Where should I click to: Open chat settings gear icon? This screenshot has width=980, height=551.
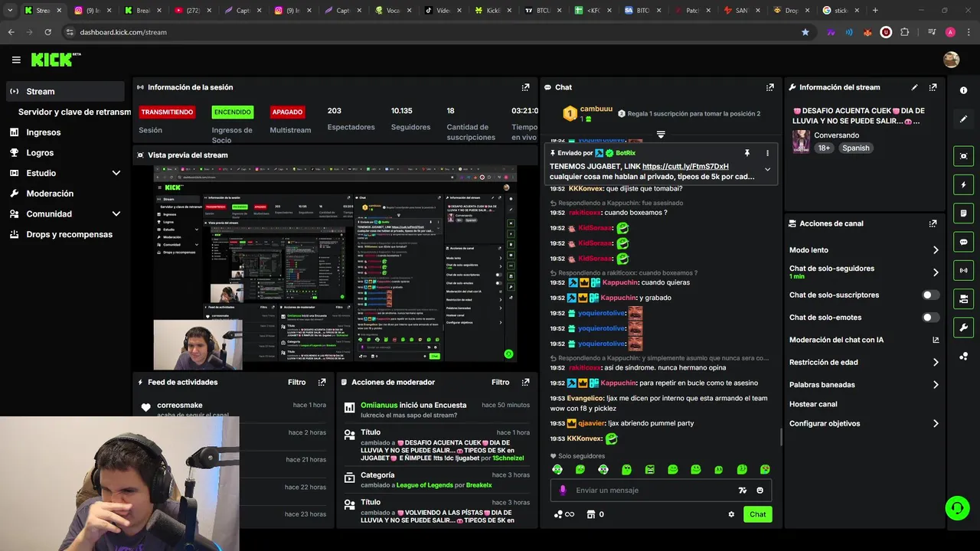click(x=731, y=514)
